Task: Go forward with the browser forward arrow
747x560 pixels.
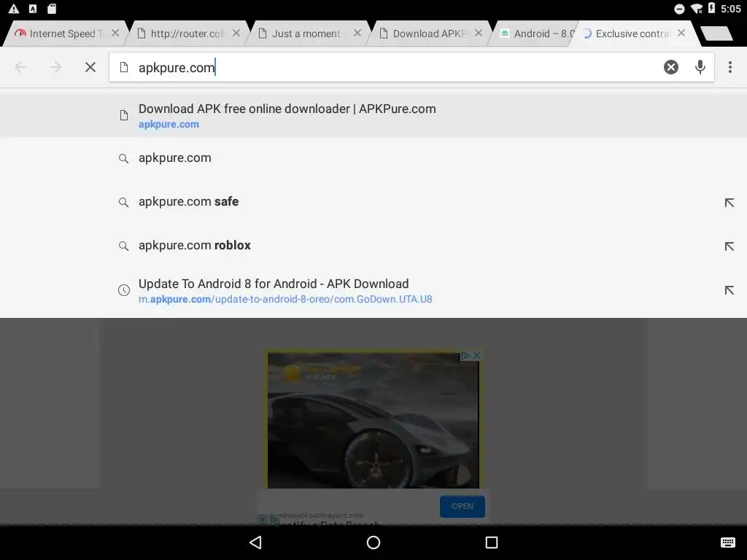Action: [x=55, y=67]
